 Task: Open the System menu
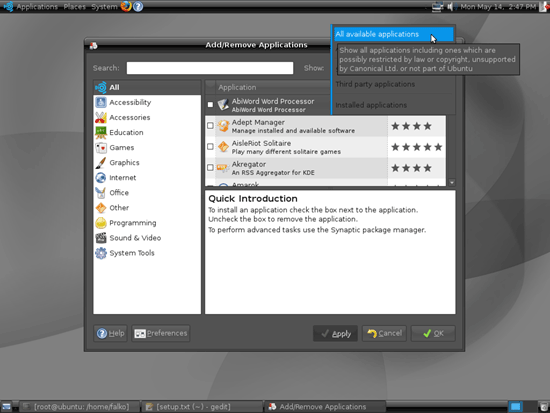click(x=104, y=6)
